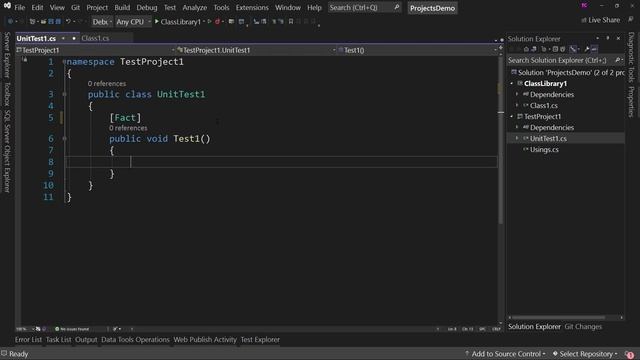Click Collapse All icon in Solution Explorer
The height and width of the screenshot is (360, 640).
[x=555, y=49]
